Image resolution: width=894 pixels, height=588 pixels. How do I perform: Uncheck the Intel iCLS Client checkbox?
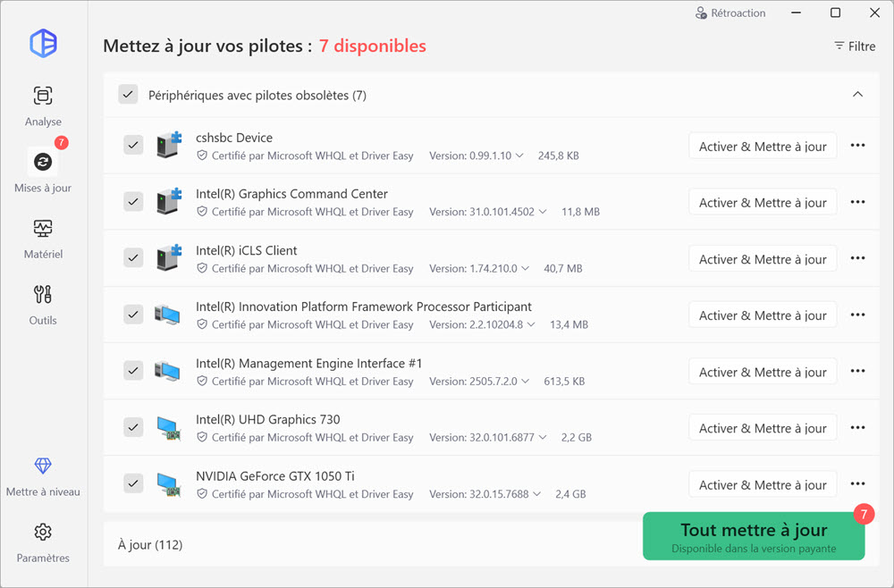click(x=133, y=258)
